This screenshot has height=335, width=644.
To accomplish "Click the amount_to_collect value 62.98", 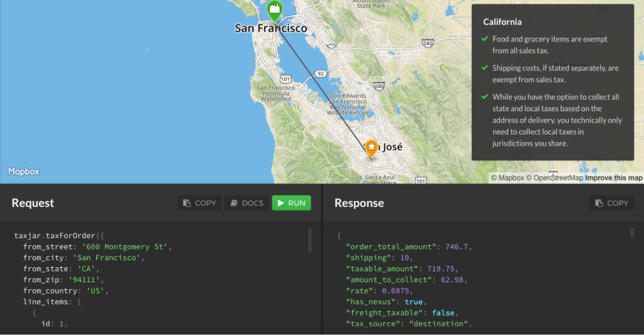I will (452, 280).
